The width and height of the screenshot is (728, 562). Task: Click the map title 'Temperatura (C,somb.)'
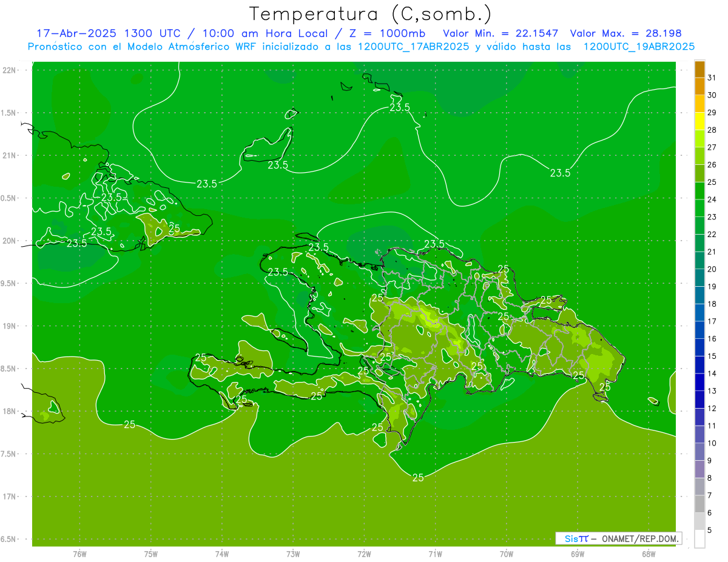370,14
